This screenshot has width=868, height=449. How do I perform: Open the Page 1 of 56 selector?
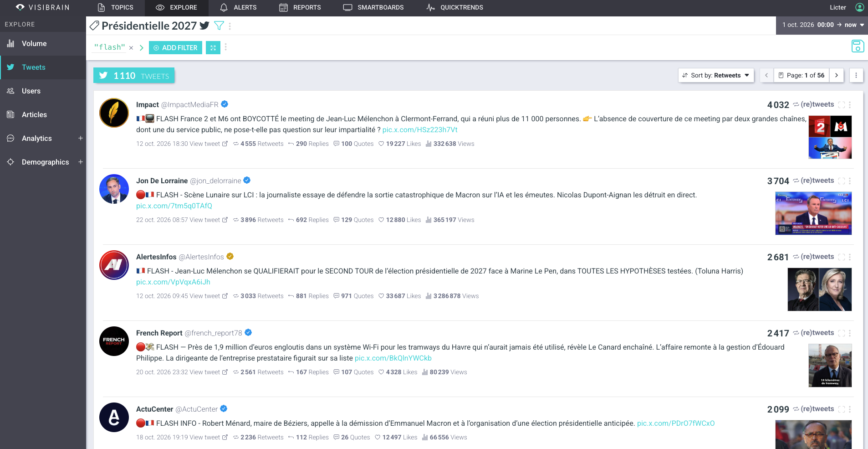[x=802, y=75]
